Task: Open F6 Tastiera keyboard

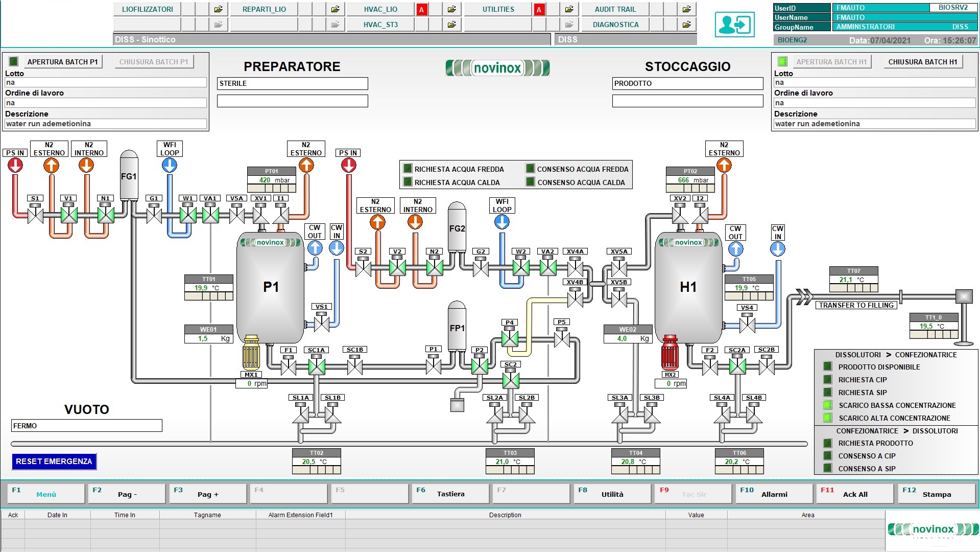Action: point(450,494)
